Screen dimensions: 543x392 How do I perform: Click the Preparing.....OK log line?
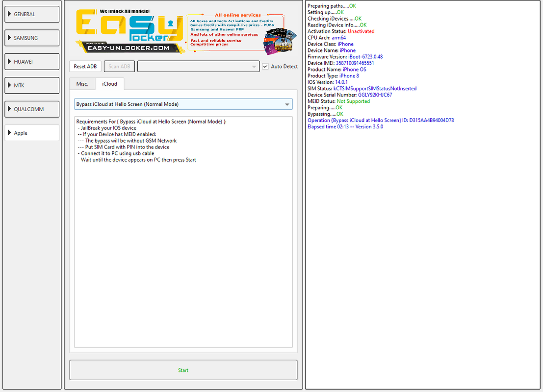click(x=325, y=108)
